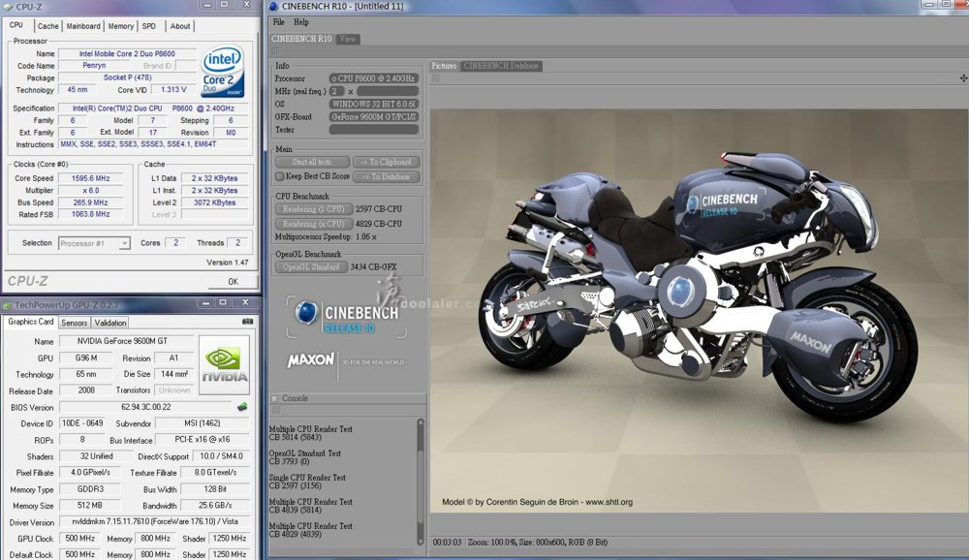Open GPU-Z Validation tab
The width and height of the screenshot is (969, 560).
pos(110,323)
